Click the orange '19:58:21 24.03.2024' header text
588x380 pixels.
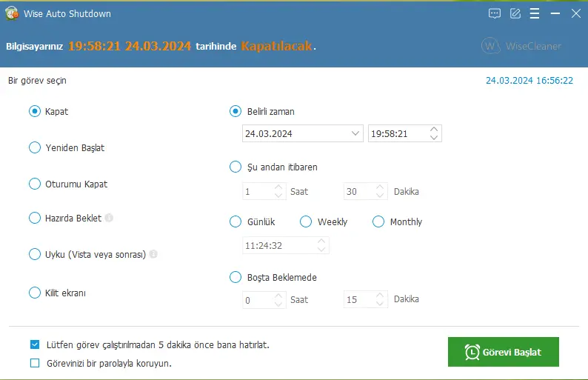pyautogui.click(x=130, y=46)
